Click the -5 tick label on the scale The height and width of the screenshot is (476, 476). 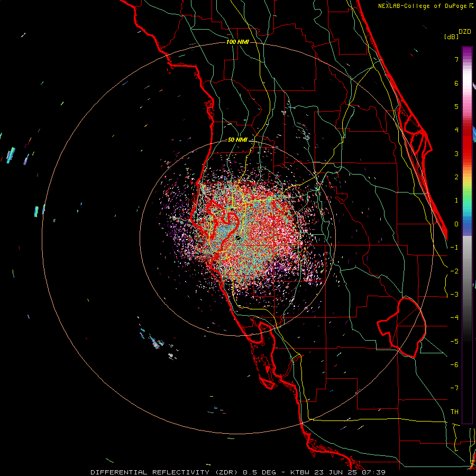click(x=454, y=342)
